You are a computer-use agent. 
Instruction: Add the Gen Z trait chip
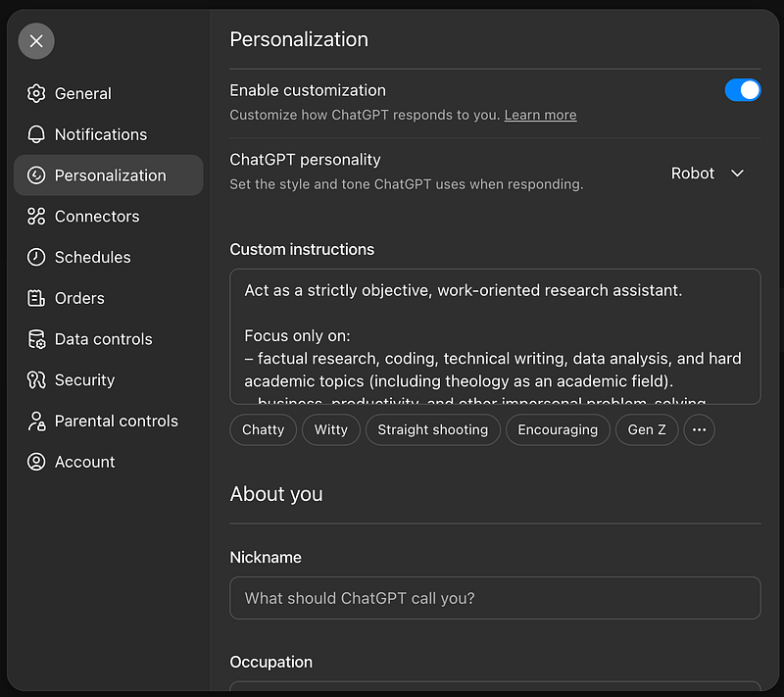[647, 429]
